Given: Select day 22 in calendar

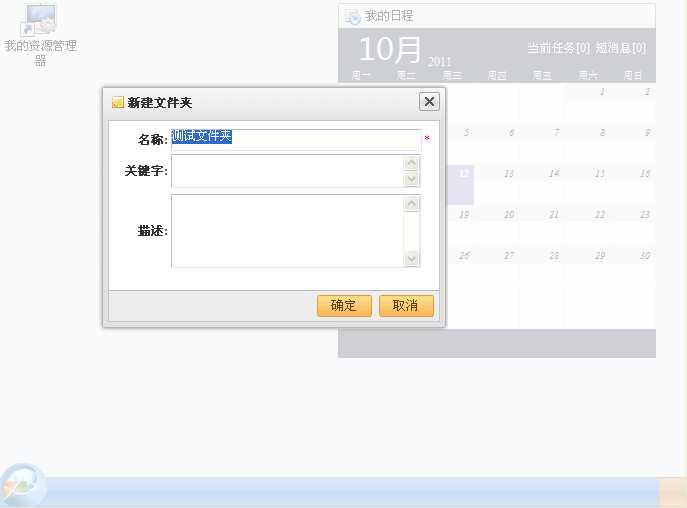Looking at the screenshot, I should (588, 226).
